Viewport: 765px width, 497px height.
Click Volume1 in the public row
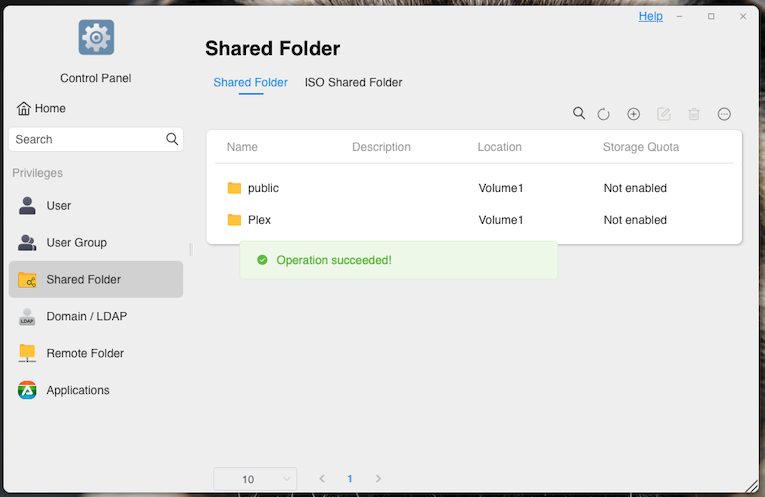[x=501, y=188]
